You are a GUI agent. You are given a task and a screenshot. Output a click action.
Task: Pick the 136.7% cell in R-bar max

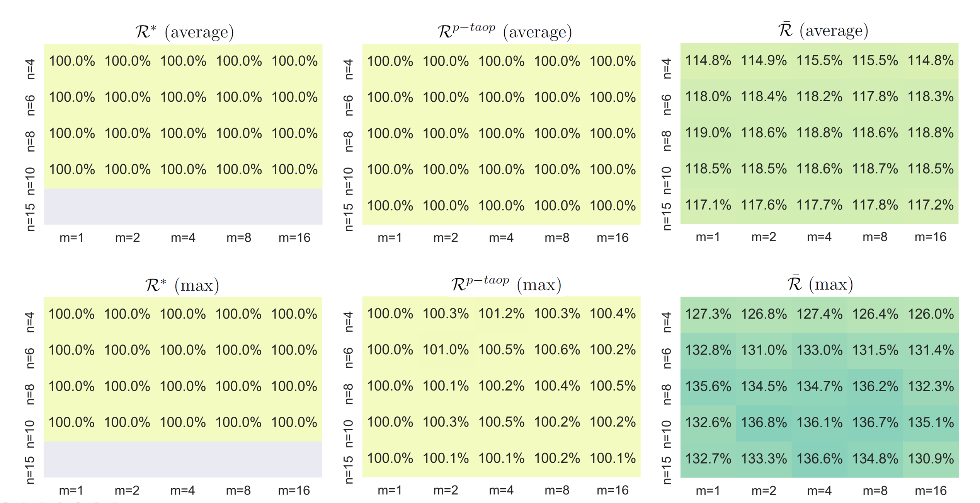pos(875,422)
